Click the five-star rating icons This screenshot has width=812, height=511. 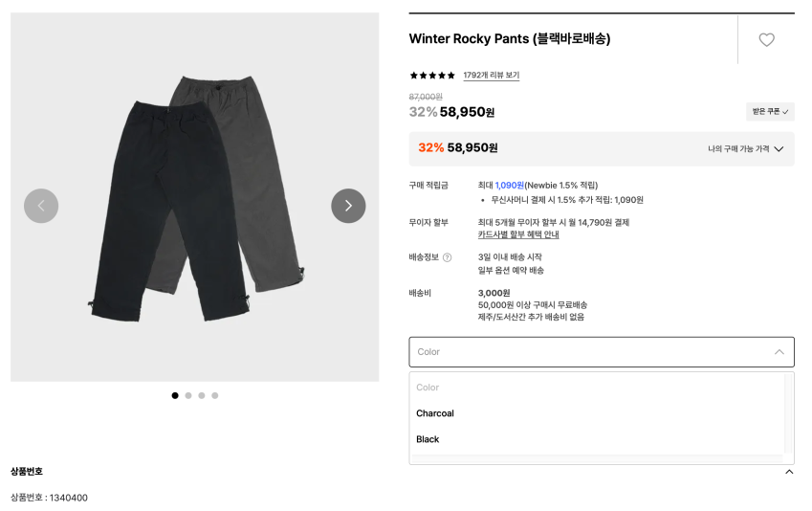[x=432, y=76]
